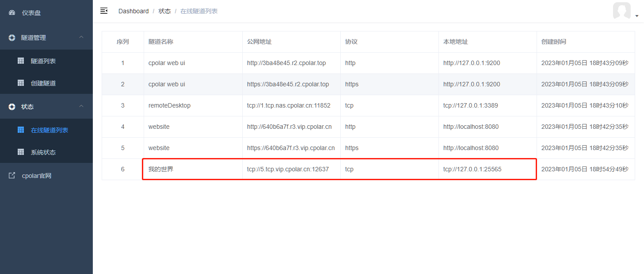Click the 序列 column header

123,42
